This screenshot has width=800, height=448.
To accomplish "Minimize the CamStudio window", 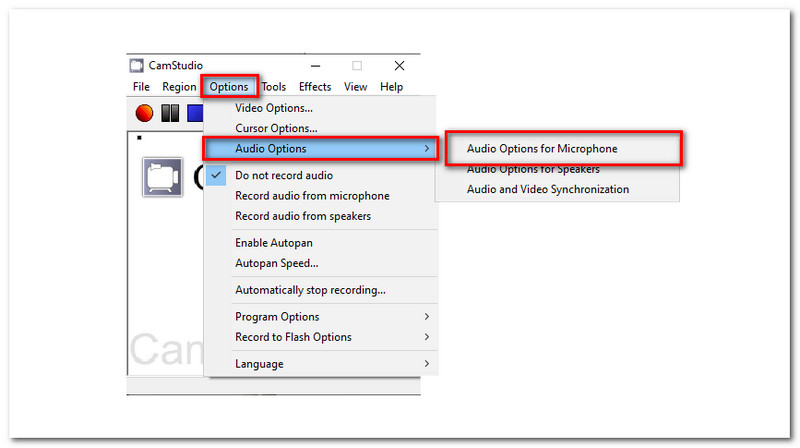I will [x=315, y=66].
